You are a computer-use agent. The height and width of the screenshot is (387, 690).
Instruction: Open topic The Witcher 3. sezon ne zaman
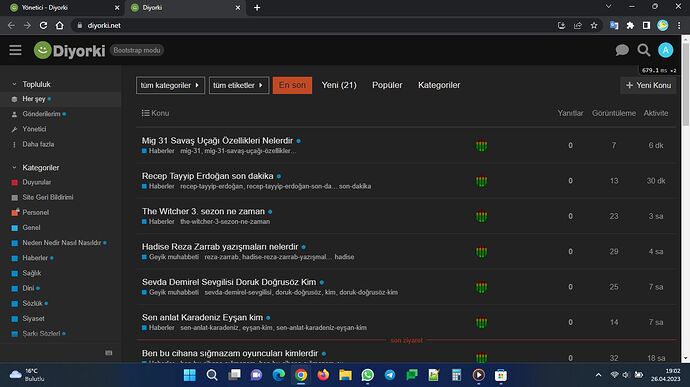click(x=203, y=211)
